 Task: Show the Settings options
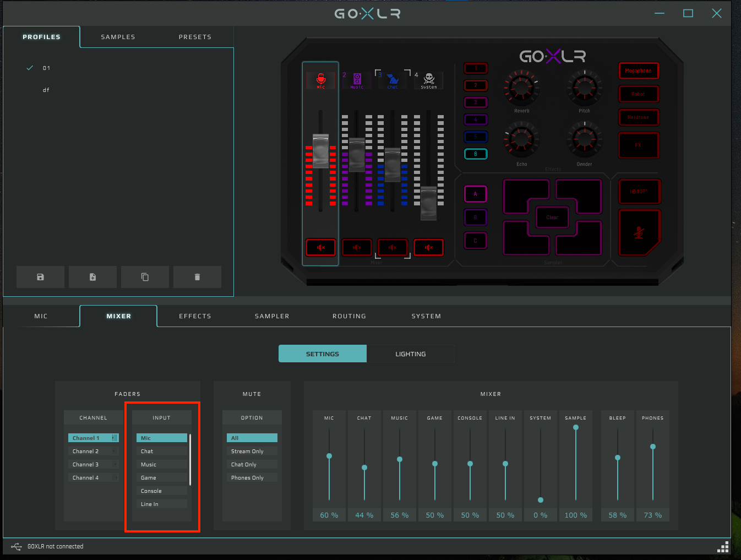[x=323, y=354]
